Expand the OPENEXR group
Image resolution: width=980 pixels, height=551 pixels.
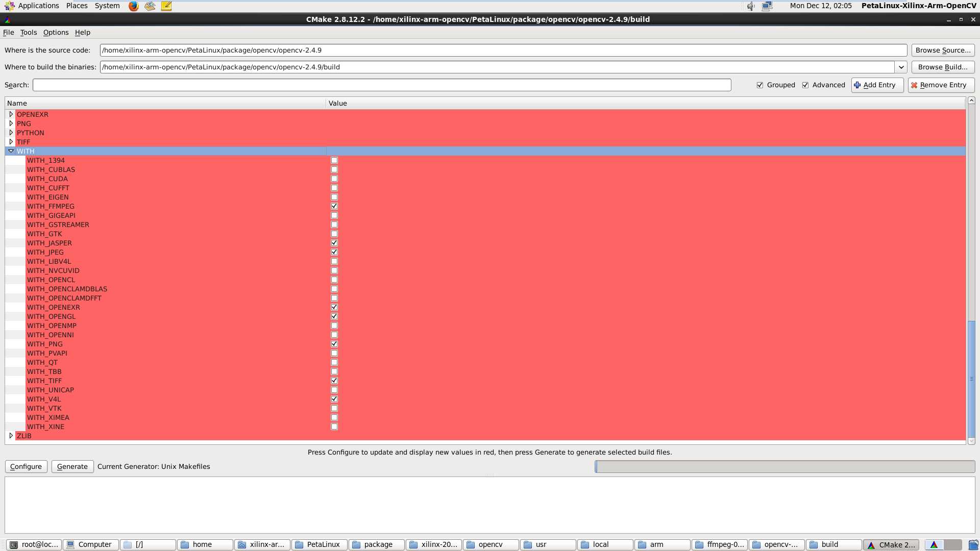point(11,114)
